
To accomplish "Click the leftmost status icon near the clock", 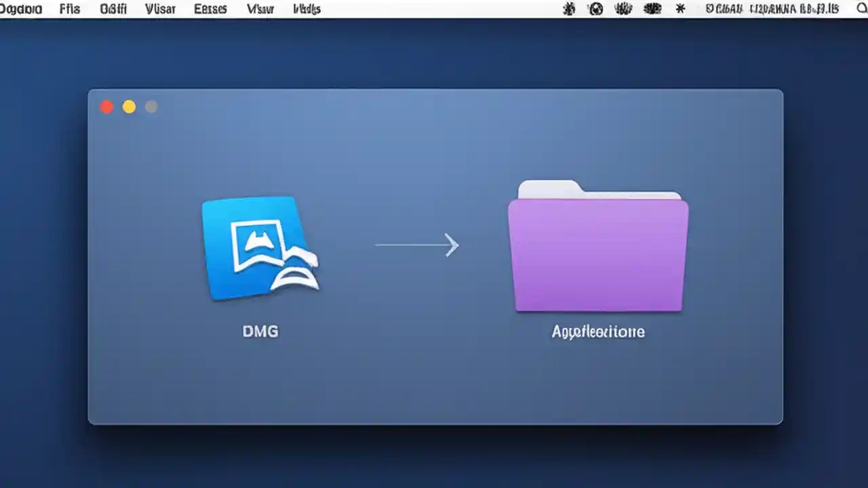I will (570, 9).
